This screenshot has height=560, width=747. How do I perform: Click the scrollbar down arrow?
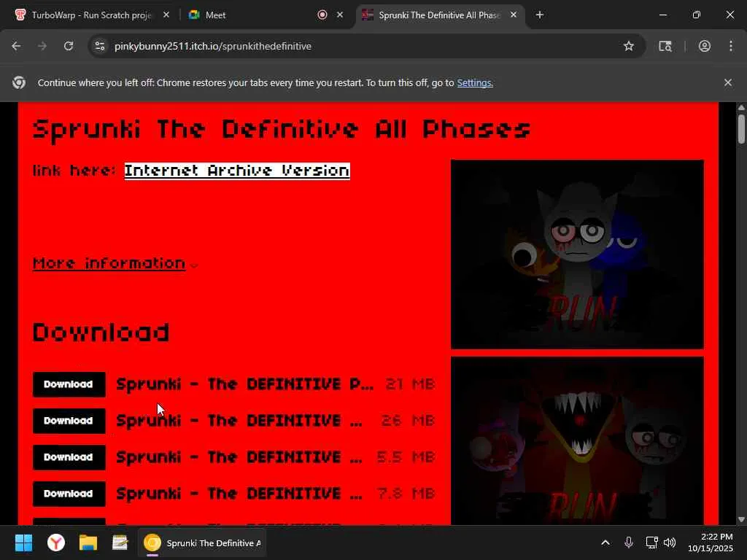[741, 519]
